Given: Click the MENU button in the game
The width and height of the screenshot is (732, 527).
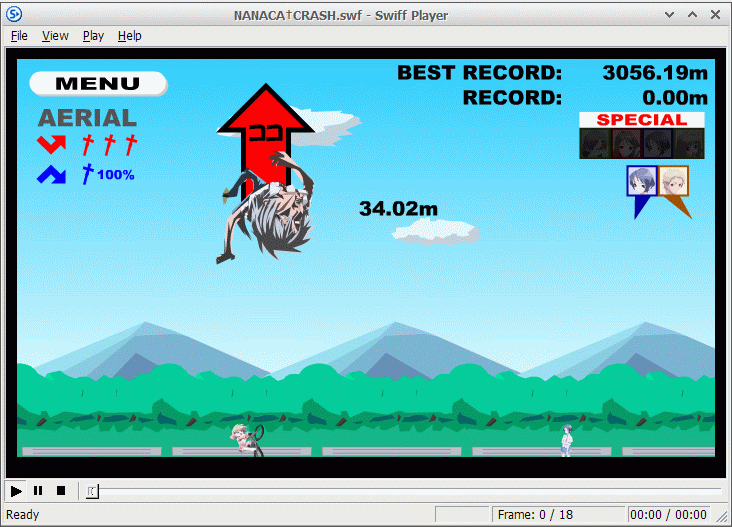Looking at the screenshot, I should [98, 84].
